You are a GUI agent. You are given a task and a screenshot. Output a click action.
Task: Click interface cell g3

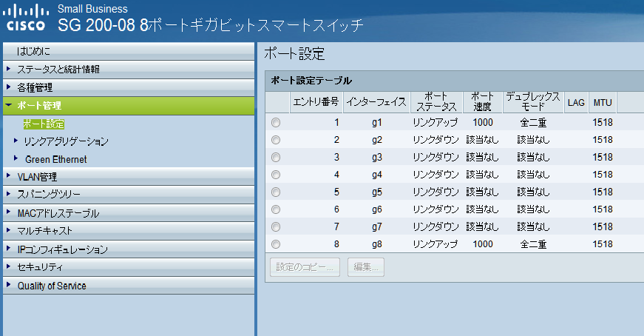pos(376,157)
